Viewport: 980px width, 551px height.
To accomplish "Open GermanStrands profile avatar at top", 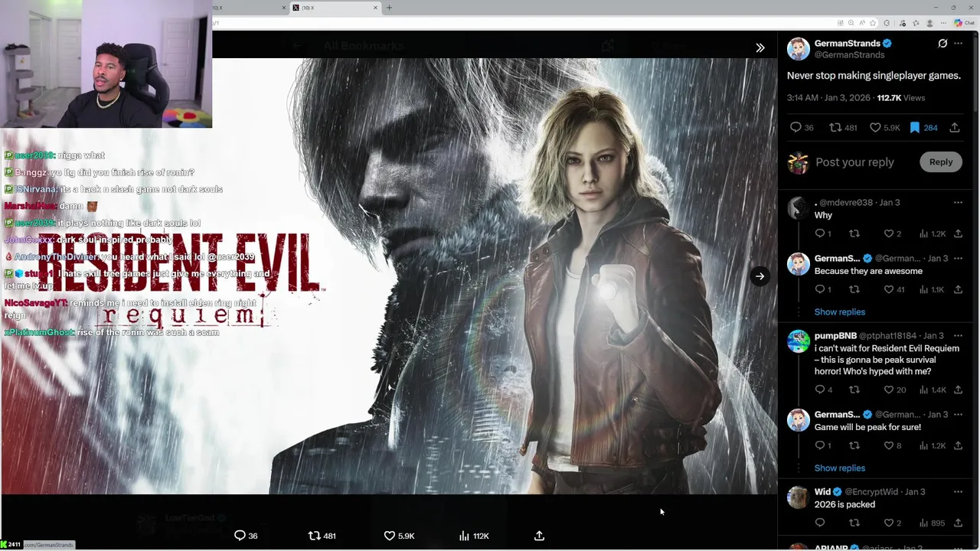I will [799, 48].
